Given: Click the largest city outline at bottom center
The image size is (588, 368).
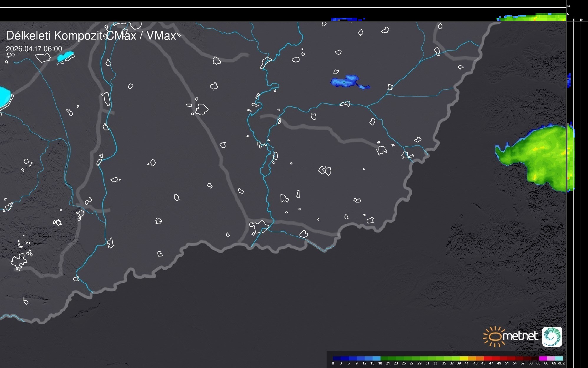Looking at the screenshot, I should 259,227.
